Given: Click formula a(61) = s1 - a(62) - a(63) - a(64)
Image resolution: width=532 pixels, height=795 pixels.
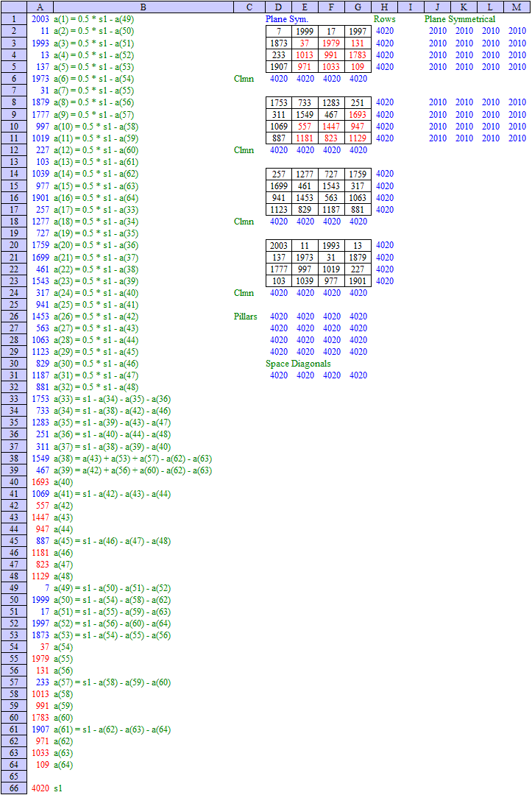Looking at the screenshot, I should click(x=112, y=729).
